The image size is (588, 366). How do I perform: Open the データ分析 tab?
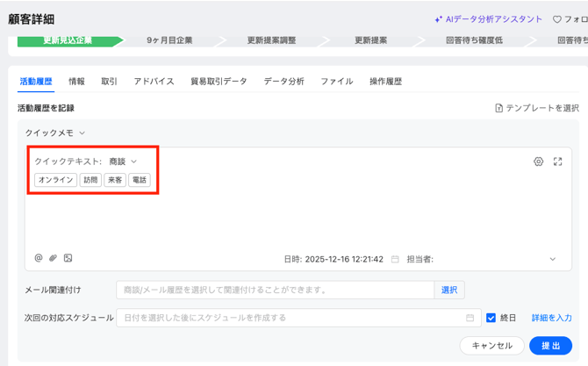point(283,82)
